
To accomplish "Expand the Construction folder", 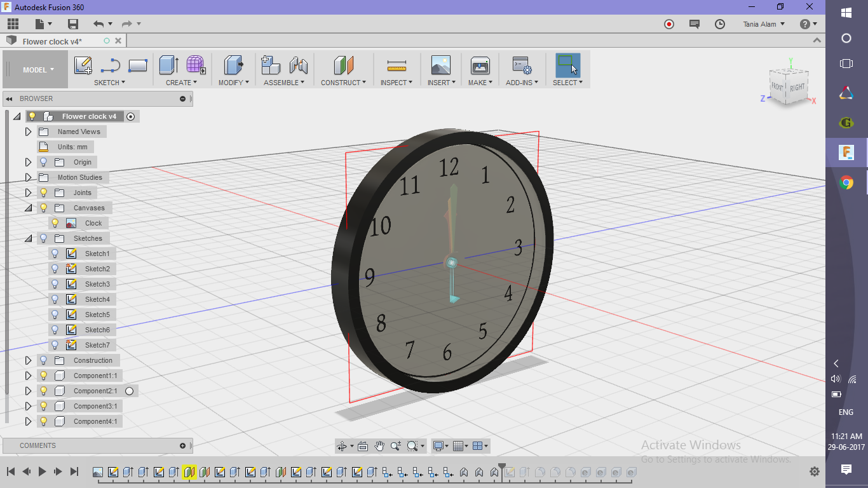I will click(28, 360).
